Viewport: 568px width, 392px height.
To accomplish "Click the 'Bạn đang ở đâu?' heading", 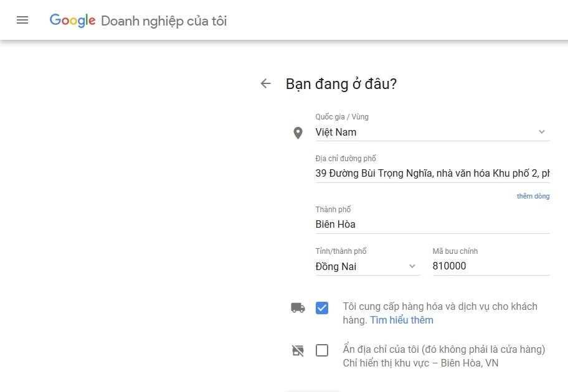I will coord(341,84).
